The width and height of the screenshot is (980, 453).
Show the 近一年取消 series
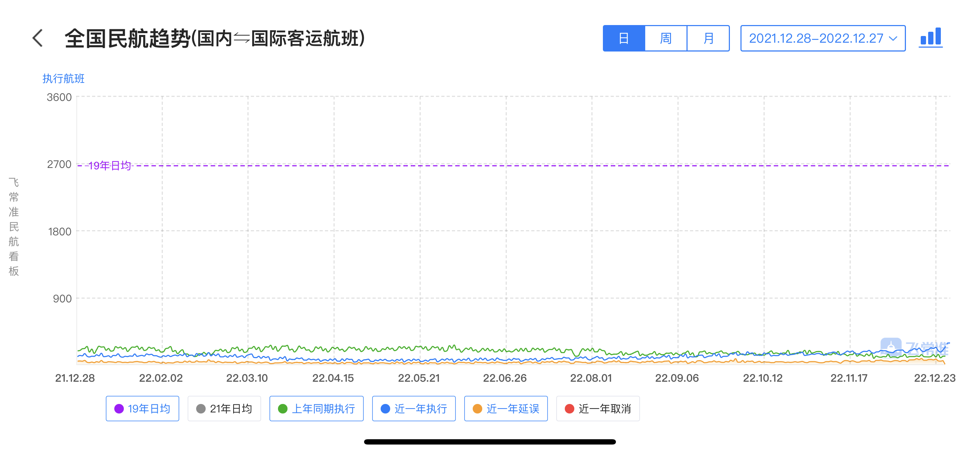coord(598,409)
